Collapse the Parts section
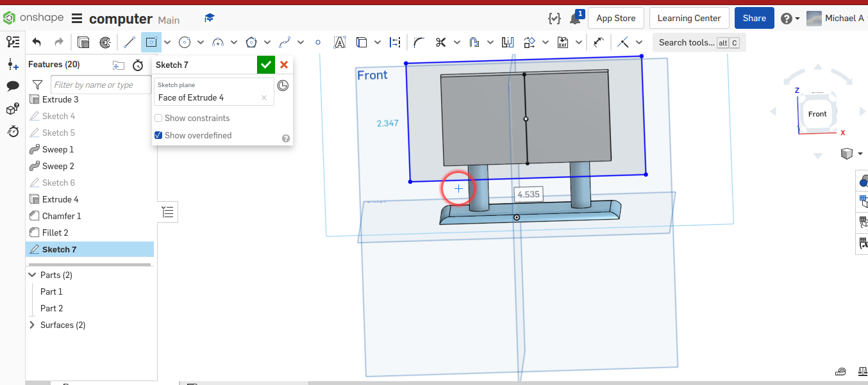Image resolution: width=868 pixels, height=385 pixels. [31, 274]
